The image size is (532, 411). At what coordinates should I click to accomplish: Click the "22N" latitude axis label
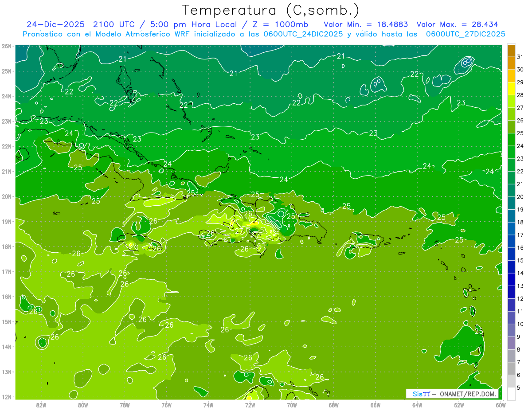6,146
